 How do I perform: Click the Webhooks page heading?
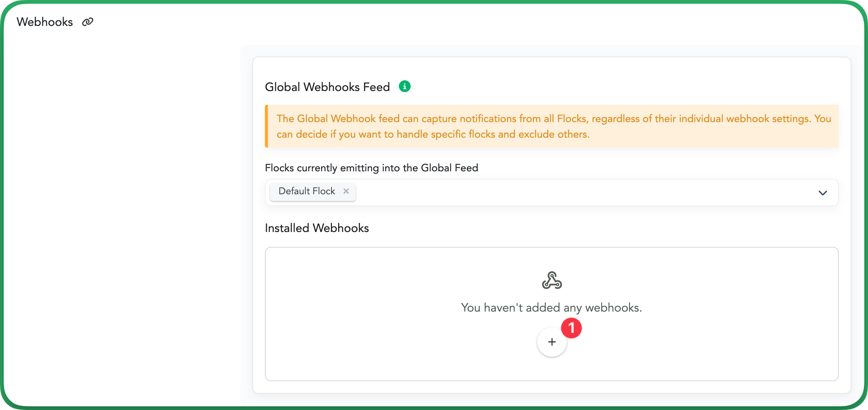45,22
